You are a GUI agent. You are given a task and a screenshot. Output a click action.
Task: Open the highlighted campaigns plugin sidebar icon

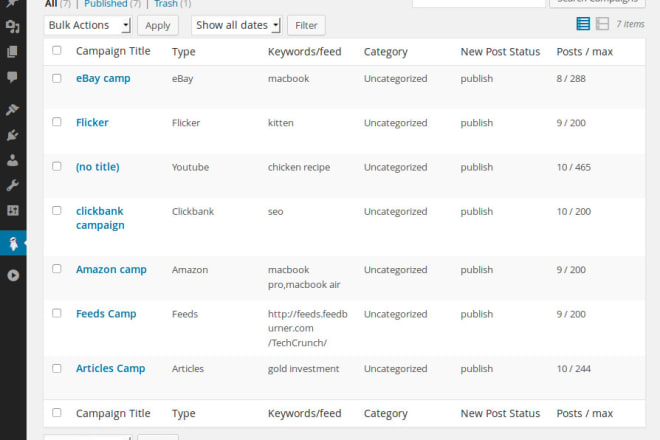coord(13,243)
